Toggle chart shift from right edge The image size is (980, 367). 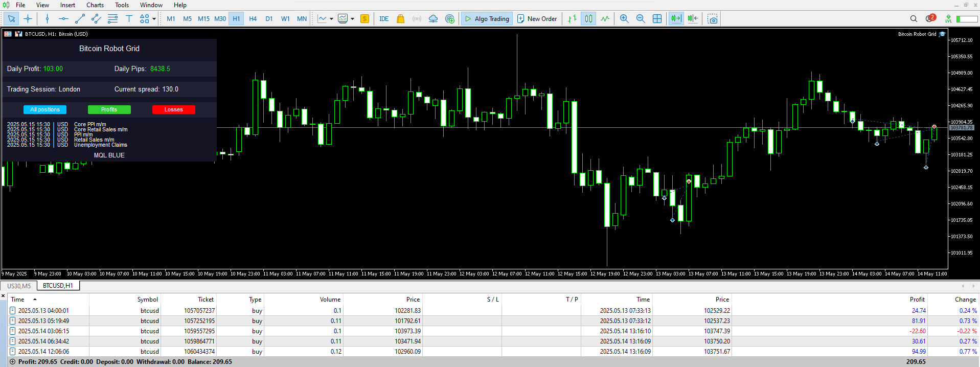click(x=693, y=19)
